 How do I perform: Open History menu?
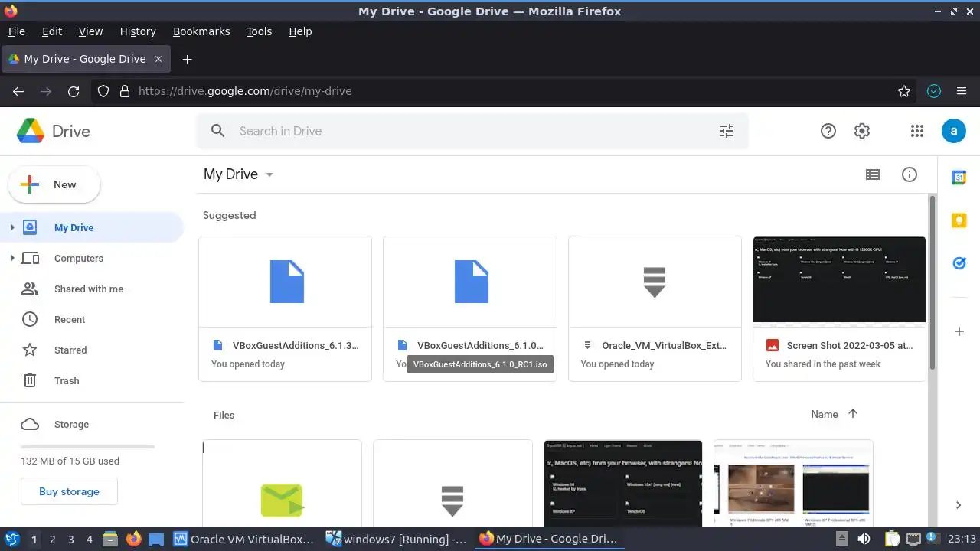(x=138, y=31)
